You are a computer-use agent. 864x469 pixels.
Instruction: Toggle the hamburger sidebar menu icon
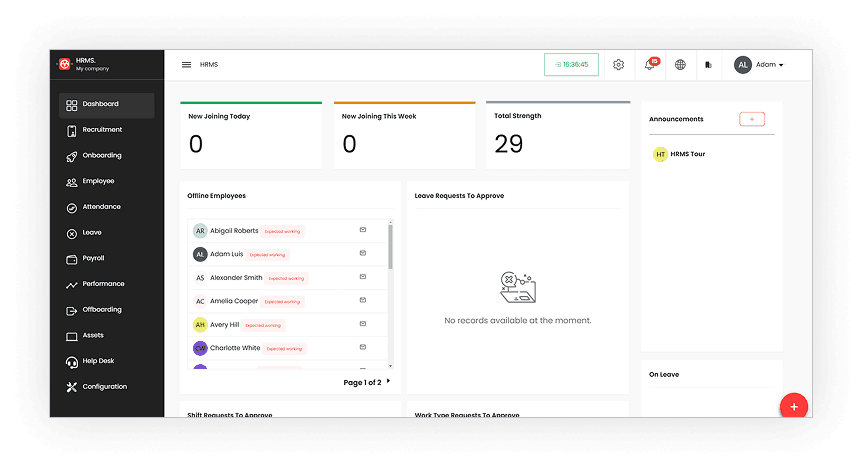coord(186,65)
